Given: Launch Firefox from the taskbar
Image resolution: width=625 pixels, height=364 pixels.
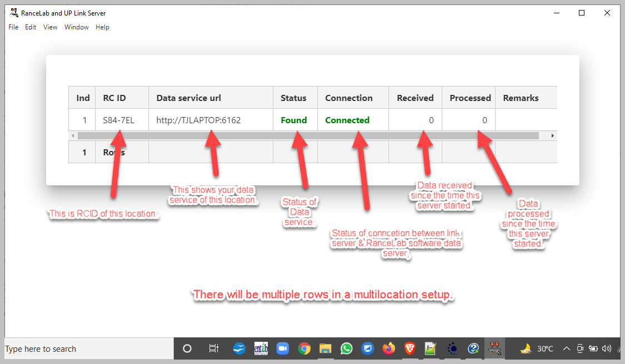Looking at the screenshot, I should [x=389, y=349].
